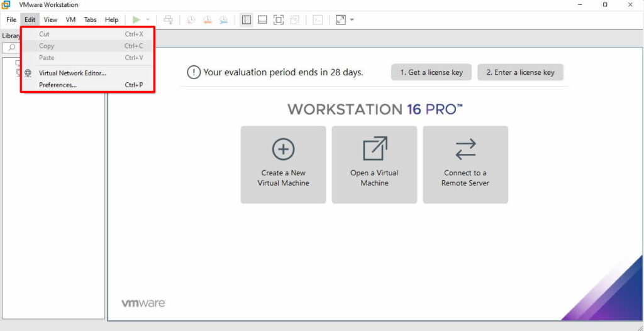This screenshot has height=331, width=644.
Task: Click Send Ctrl+Alt+Del toolbar icon
Action: (x=169, y=19)
